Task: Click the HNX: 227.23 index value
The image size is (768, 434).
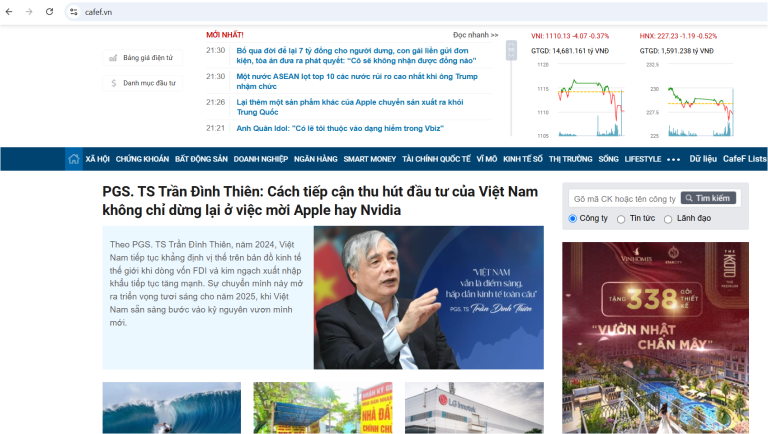Action: point(678,36)
